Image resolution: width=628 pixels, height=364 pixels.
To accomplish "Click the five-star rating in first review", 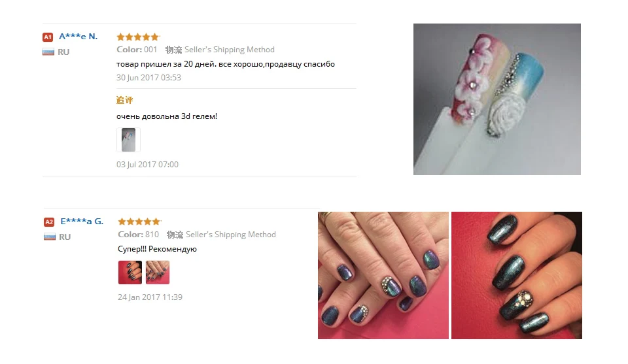I will [138, 37].
